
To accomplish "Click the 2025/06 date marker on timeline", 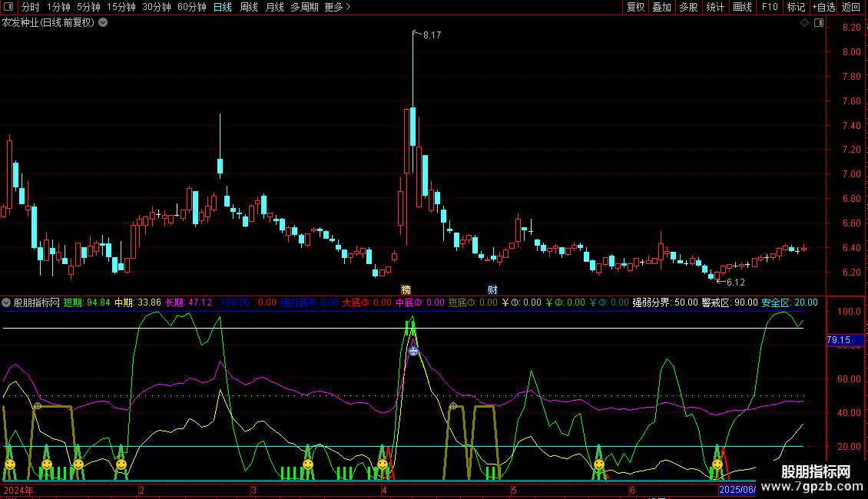I will tap(737, 490).
